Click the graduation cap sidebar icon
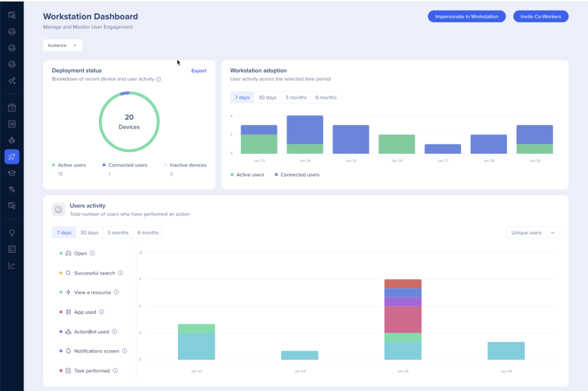 [x=11, y=173]
